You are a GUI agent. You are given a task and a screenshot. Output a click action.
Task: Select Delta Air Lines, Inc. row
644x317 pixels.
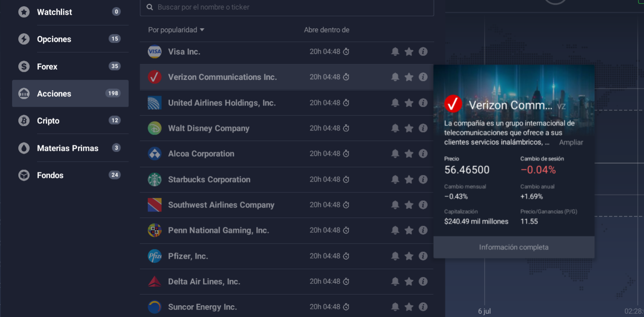[287, 282]
